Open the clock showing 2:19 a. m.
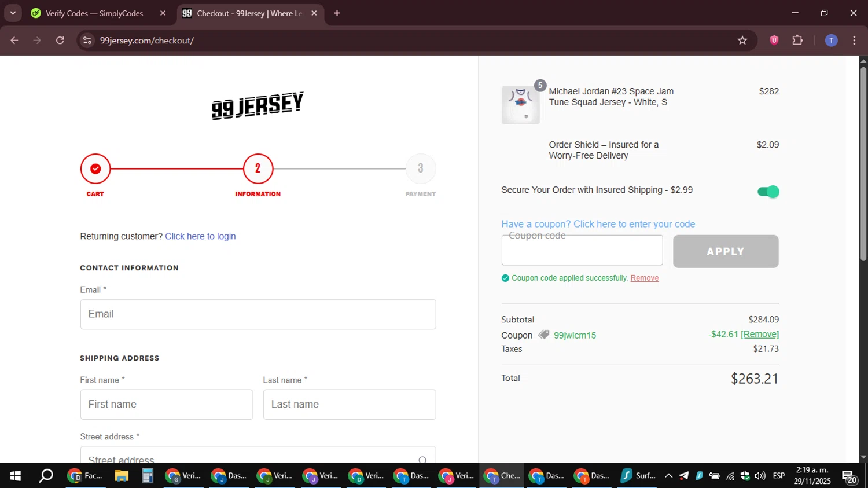Image resolution: width=868 pixels, height=488 pixels. click(x=812, y=476)
